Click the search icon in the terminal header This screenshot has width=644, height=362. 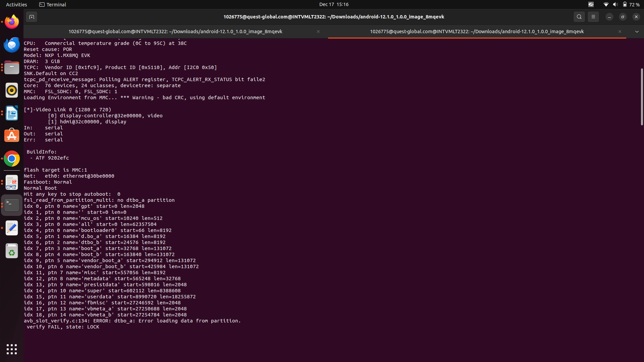pos(579,16)
